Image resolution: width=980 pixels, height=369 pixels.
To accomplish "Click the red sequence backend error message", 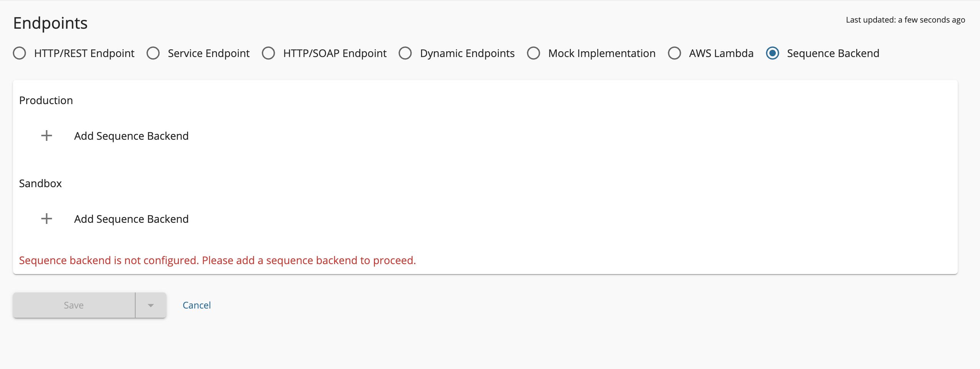I will click(217, 260).
